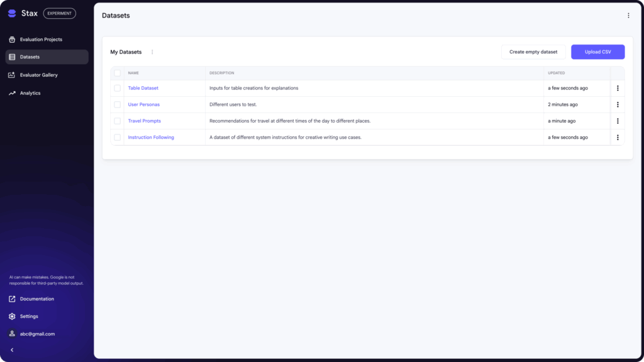Open the page-level three-dot menu at top right

[628, 16]
